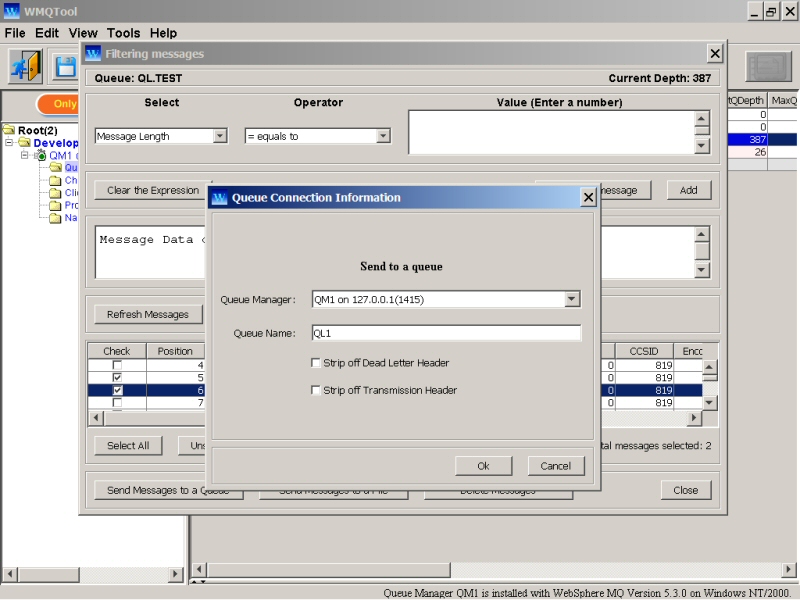Collapse the Develop tree node
Image resolution: width=800 pixels, height=600 pixels.
[9, 142]
